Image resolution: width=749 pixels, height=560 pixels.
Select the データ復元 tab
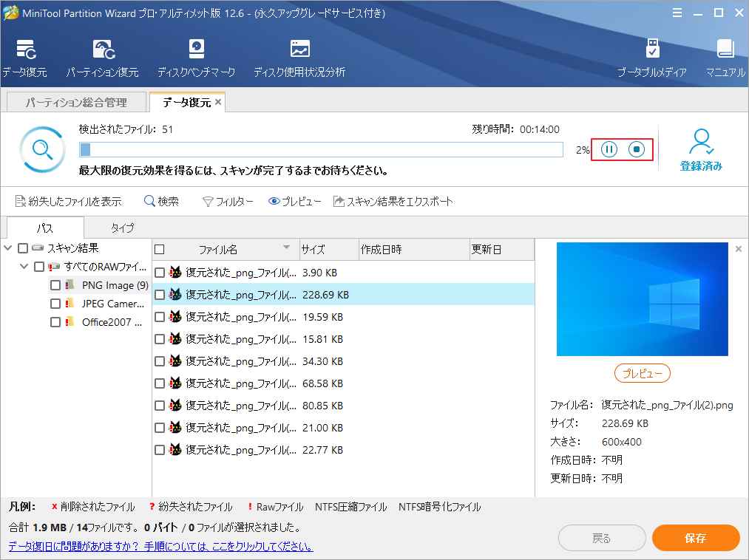pyautogui.click(x=187, y=102)
